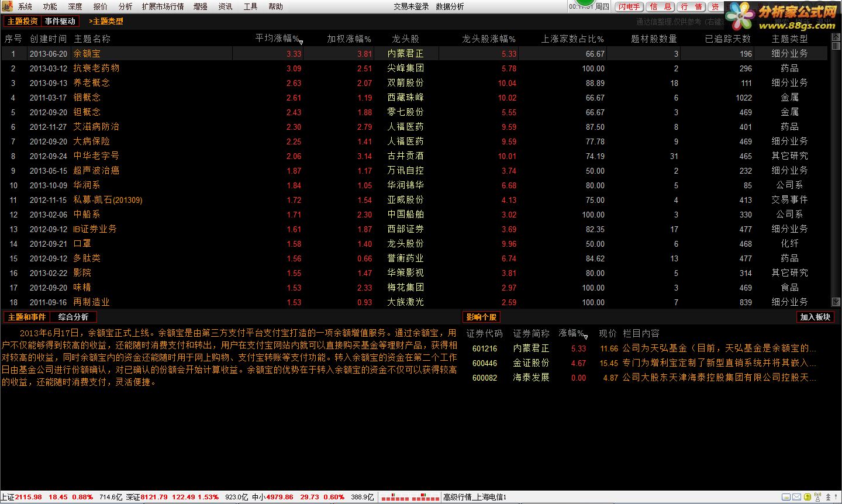Click the 闪电手 button
842x504 pixels.
coord(629,6)
